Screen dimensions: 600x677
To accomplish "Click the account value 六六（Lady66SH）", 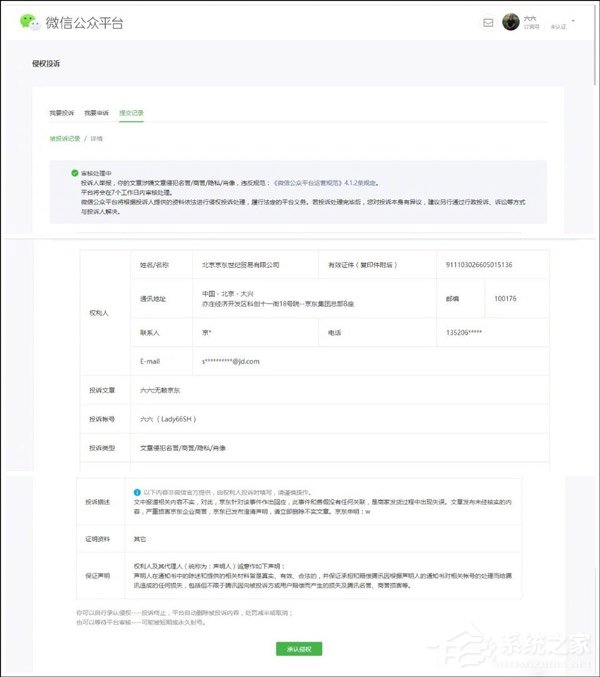I will 168,419.
